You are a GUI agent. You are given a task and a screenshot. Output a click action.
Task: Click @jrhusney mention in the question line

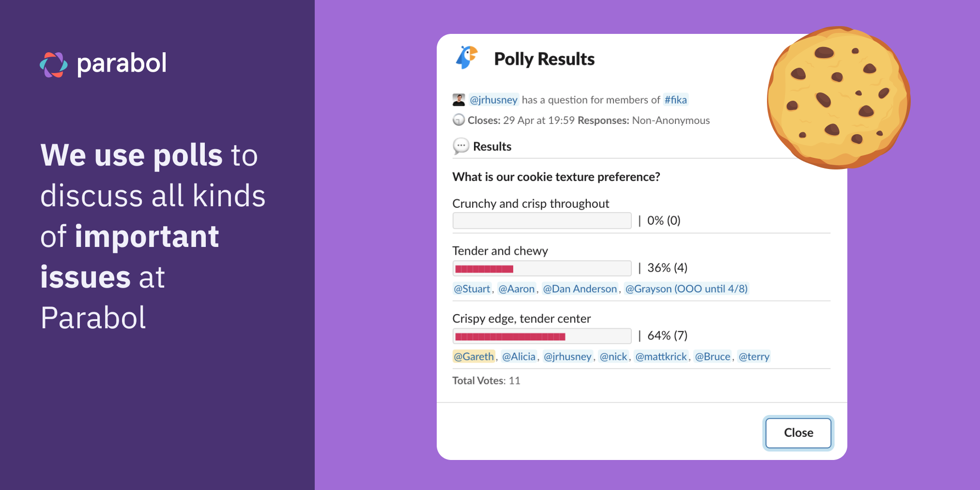coord(494,100)
